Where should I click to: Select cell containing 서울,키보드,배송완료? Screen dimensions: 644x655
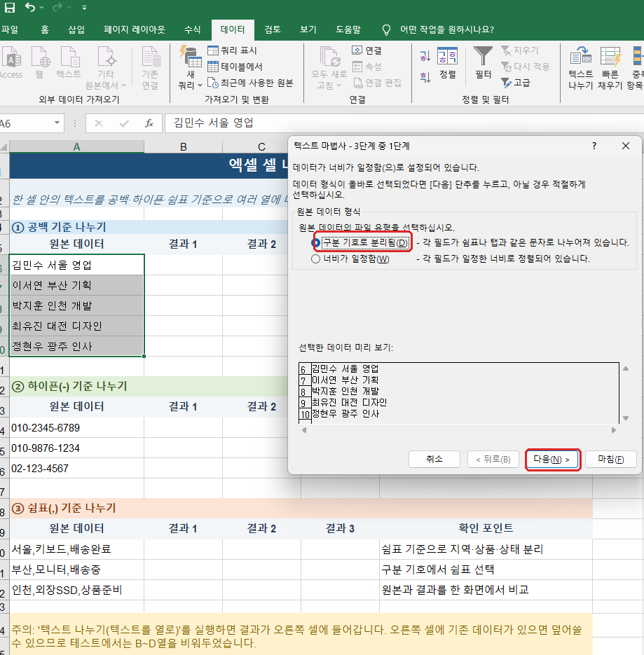pyautogui.click(x=76, y=549)
